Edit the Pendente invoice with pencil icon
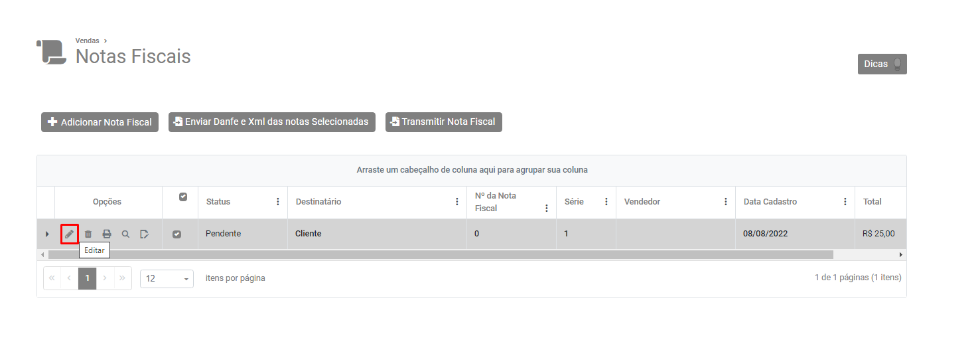 [70, 234]
